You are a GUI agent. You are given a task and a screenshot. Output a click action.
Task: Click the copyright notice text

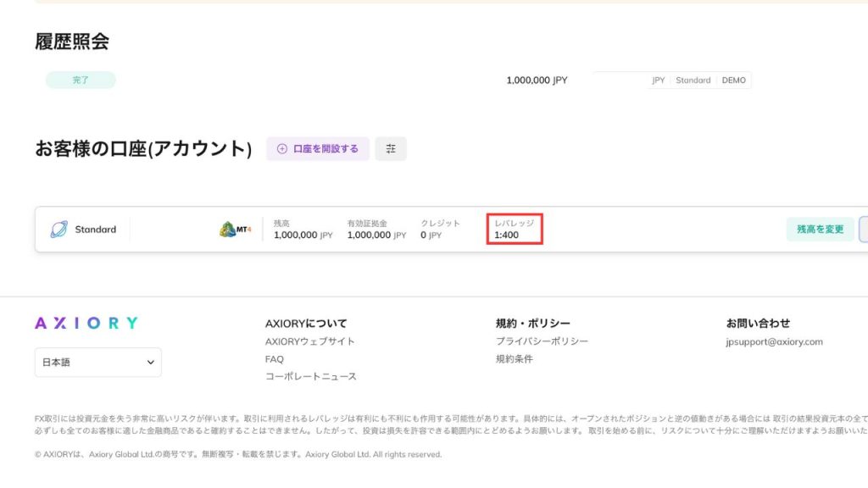[x=238, y=454]
